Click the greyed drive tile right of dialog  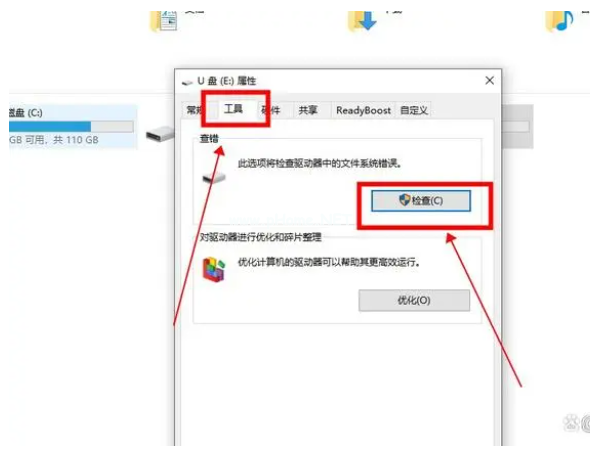(518, 126)
